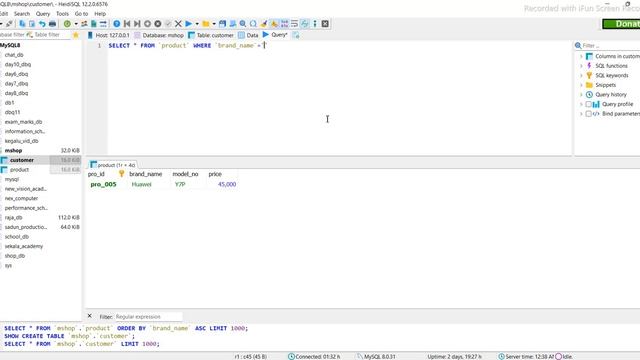Toggle the Bind parameters checkbox
The height and width of the screenshot is (360, 640).
click(x=588, y=114)
